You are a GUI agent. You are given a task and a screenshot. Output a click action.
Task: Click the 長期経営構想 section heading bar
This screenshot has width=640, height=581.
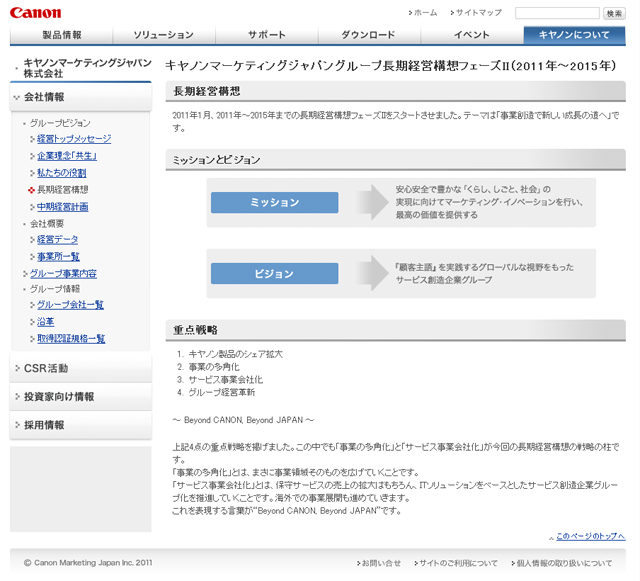(x=396, y=91)
